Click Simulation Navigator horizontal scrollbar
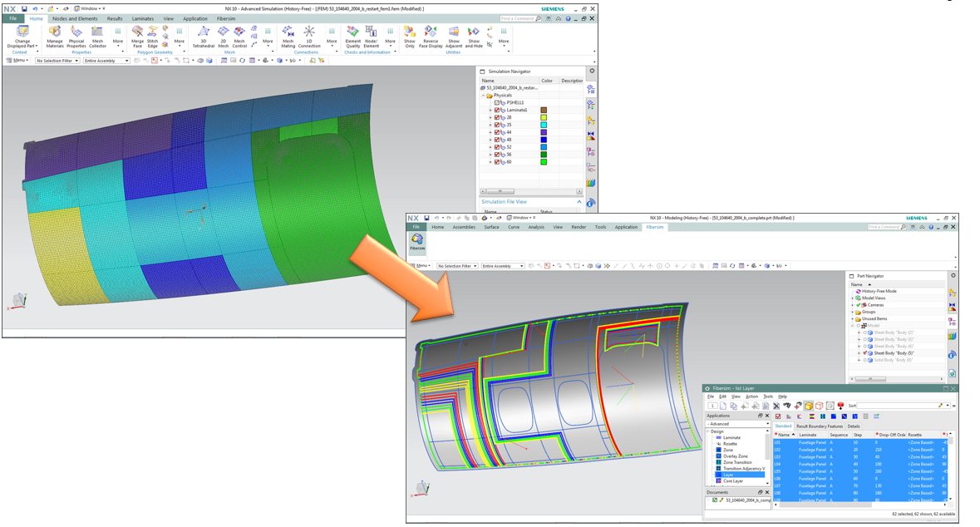Screen dimensions: 980x527 (530, 191)
